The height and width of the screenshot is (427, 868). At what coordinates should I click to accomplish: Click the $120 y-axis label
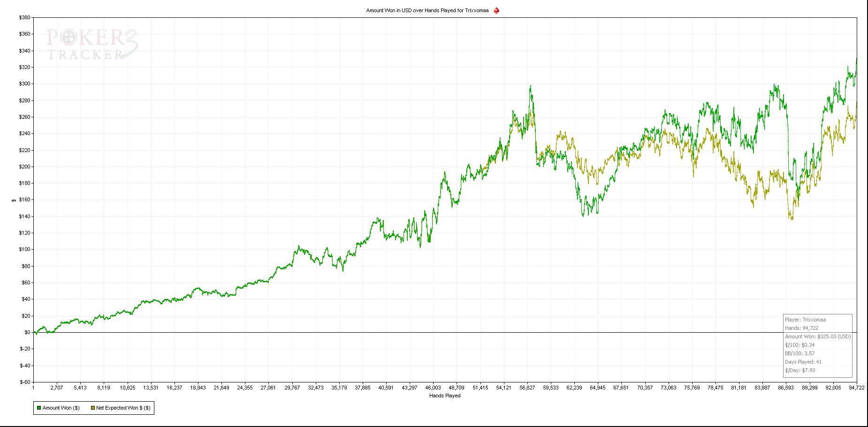[24, 233]
